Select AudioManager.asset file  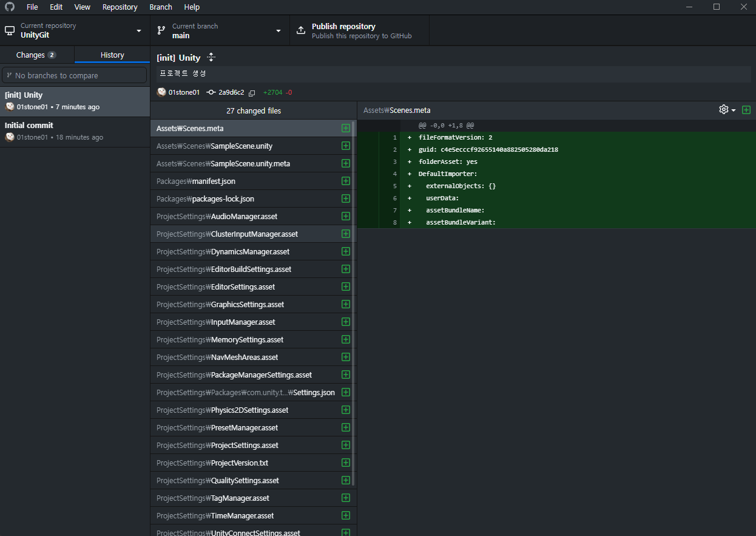[253, 216]
